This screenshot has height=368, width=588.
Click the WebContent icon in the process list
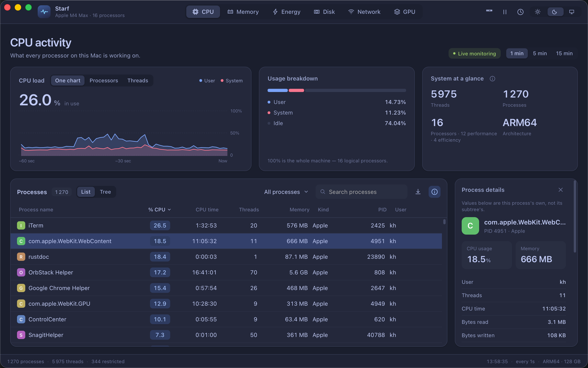(21, 241)
